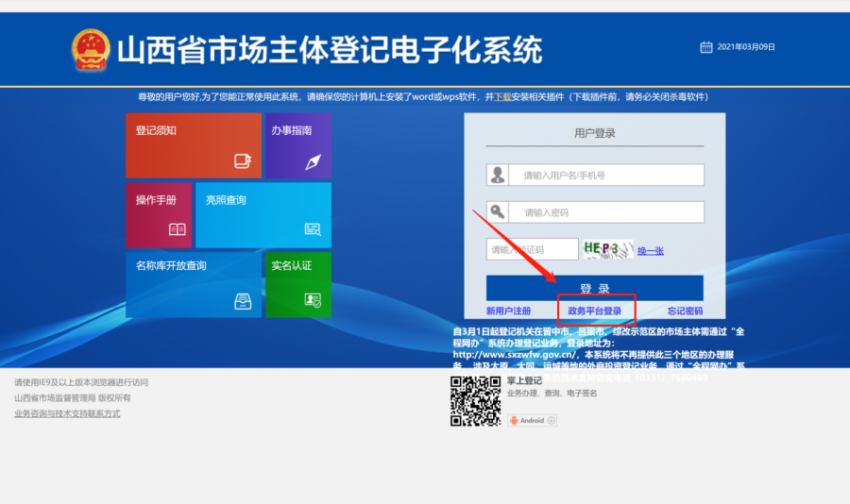The image size is (850, 504).
Task: Click the 请使用IE9及以上版本浏览器进行访问 text
Action: pyautogui.click(x=81, y=382)
